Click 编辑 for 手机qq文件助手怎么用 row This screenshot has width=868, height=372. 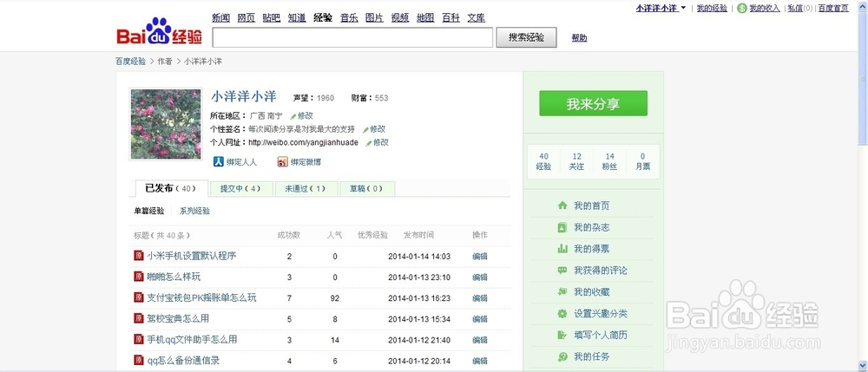[x=480, y=340]
